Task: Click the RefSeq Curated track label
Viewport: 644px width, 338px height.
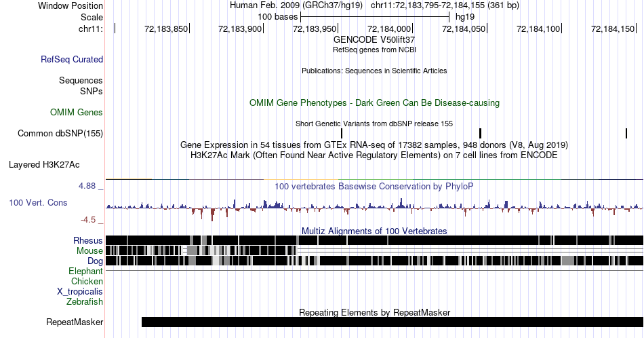Action: [x=71, y=59]
